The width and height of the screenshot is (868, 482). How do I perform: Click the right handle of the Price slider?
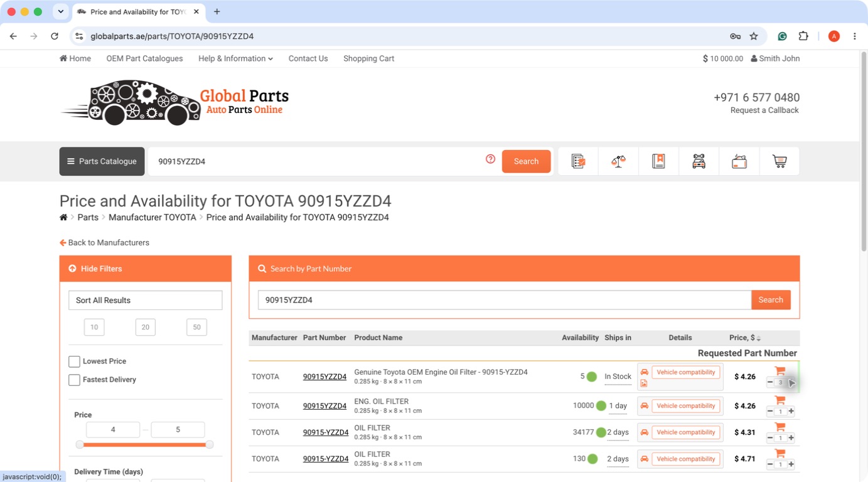click(210, 444)
